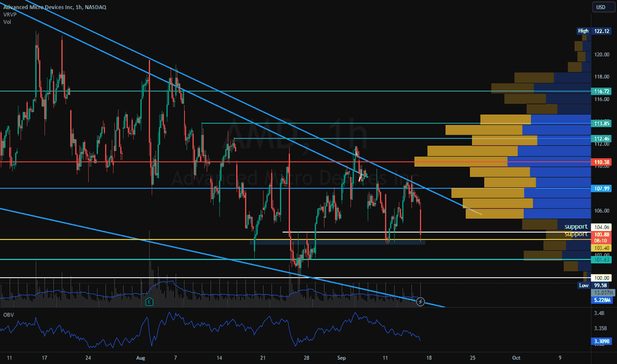Click the white 100.00 price label
617x364 pixels.
point(602,278)
